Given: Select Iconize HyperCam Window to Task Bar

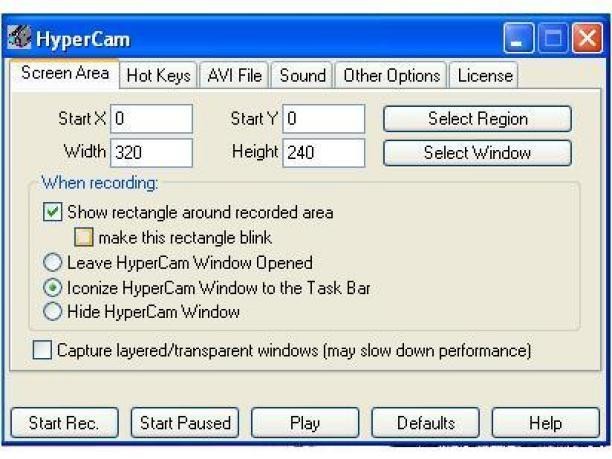Looking at the screenshot, I should (x=53, y=288).
